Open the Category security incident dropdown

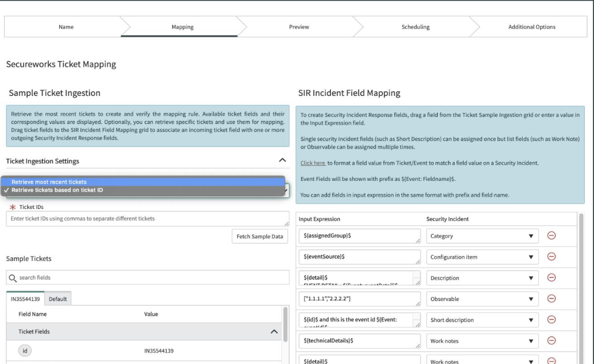[x=482, y=236]
